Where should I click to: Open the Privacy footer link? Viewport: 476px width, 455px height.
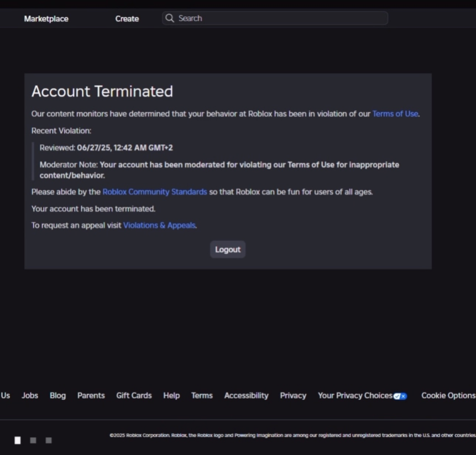pos(293,395)
